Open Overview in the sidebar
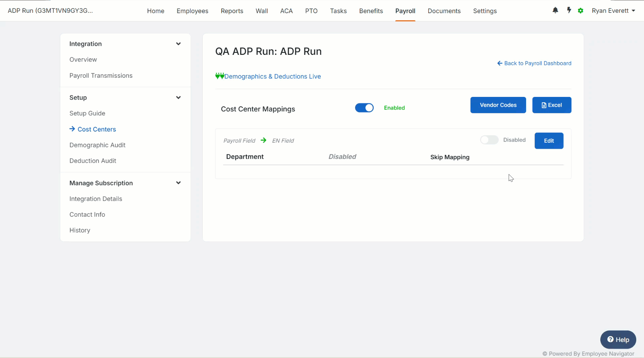Image resolution: width=644 pixels, height=358 pixels. click(x=83, y=60)
